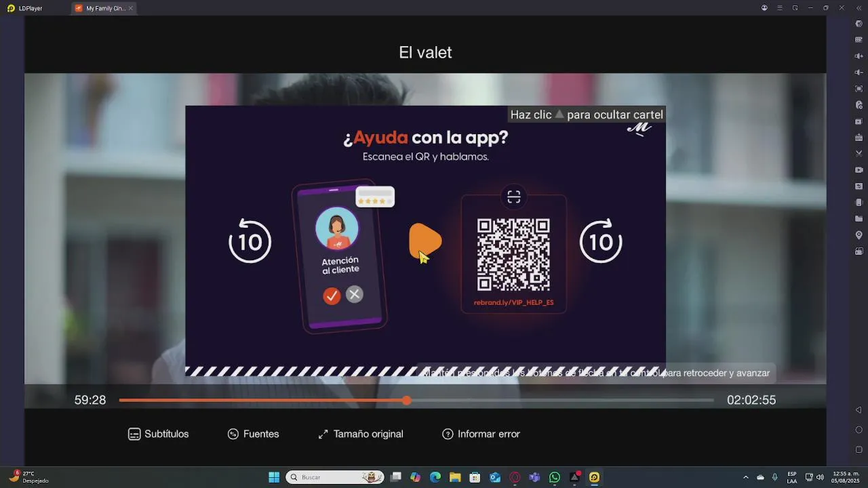Open ESP LAA keyboard language selector

click(x=792, y=477)
